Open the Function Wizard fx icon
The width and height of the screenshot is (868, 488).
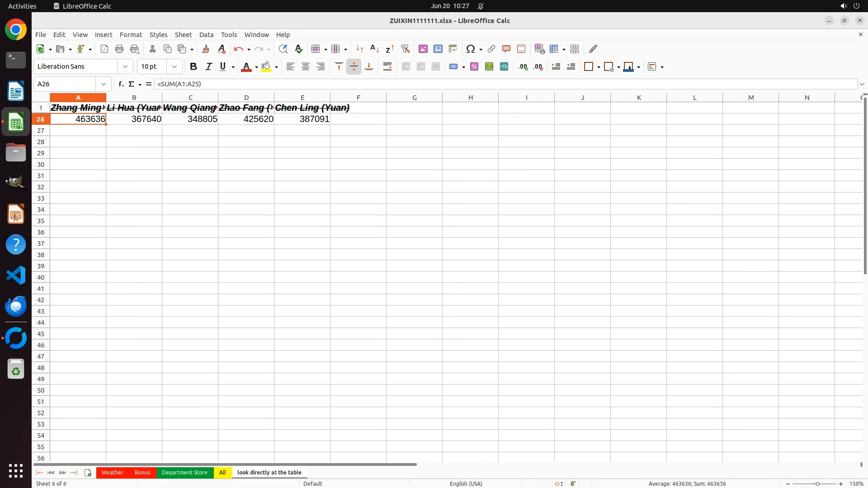pyautogui.click(x=121, y=84)
